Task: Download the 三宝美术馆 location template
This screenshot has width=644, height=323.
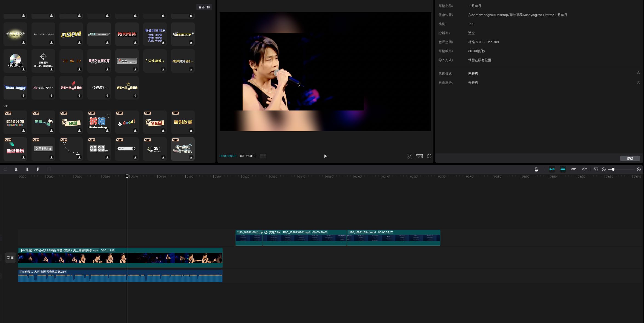Action: [x=51, y=157]
